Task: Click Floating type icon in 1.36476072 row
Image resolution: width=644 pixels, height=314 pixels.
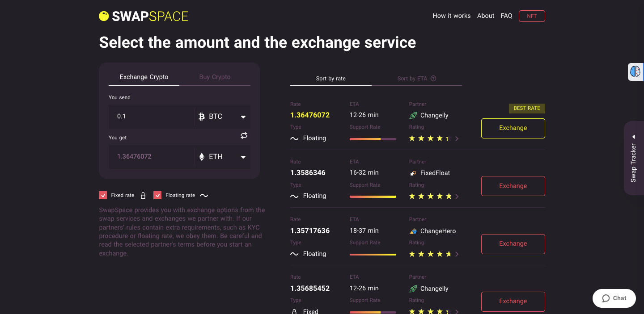Action: [x=294, y=138]
